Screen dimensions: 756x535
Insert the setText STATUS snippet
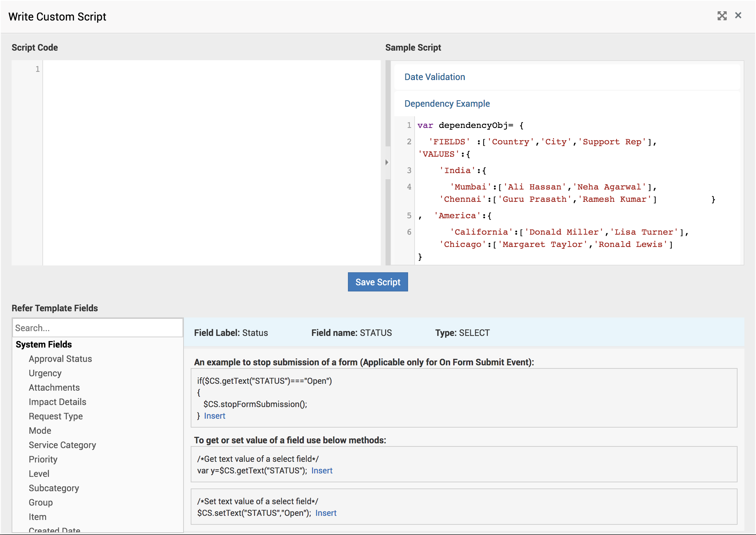(326, 513)
